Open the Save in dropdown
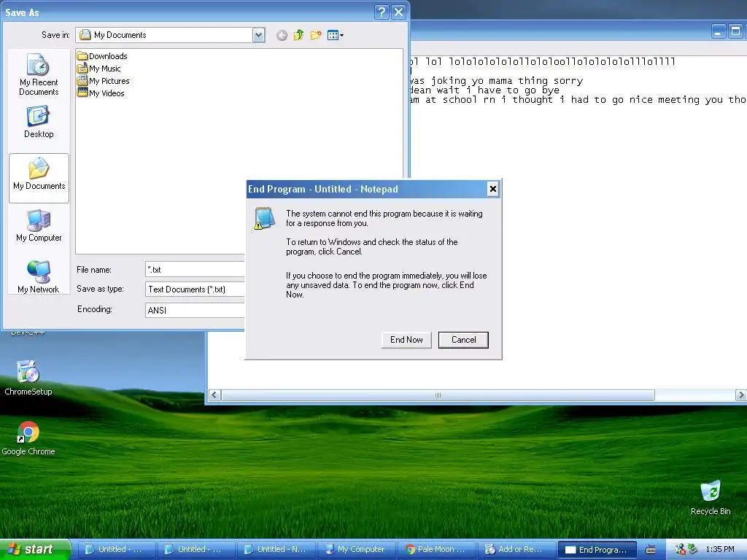 click(x=258, y=35)
